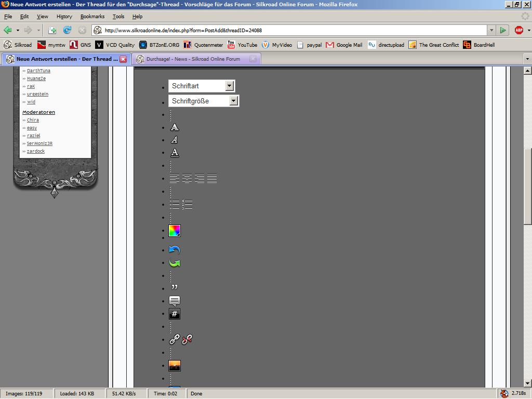
Task: Insert code block with the # icon
Action: coord(175,314)
